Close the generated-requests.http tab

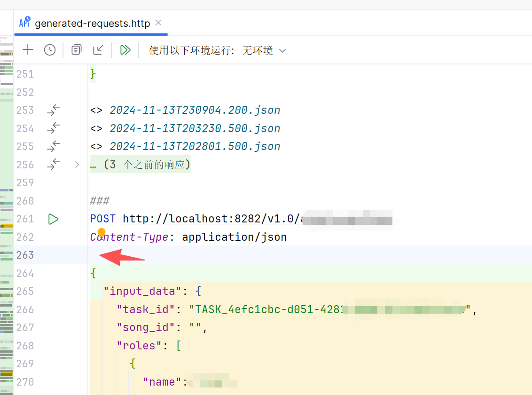[x=158, y=23]
